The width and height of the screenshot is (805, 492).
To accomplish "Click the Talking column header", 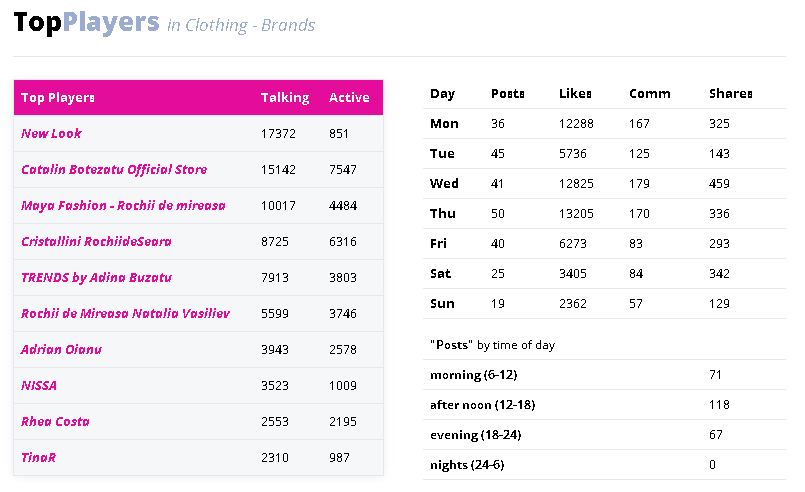I will click(x=285, y=98).
